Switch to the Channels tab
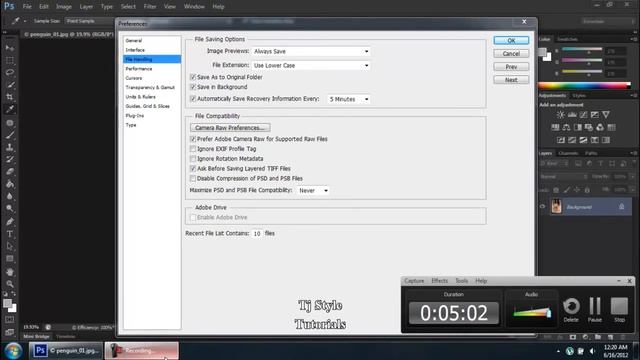Image resolution: width=640 pixels, height=360 pixels. point(568,153)
